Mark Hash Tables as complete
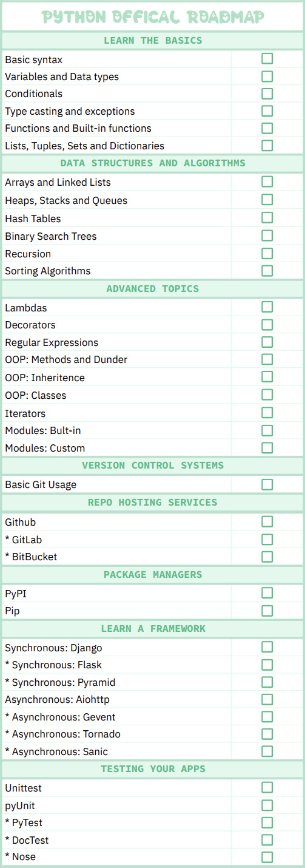The image size is (305, 868). point(267,217)
